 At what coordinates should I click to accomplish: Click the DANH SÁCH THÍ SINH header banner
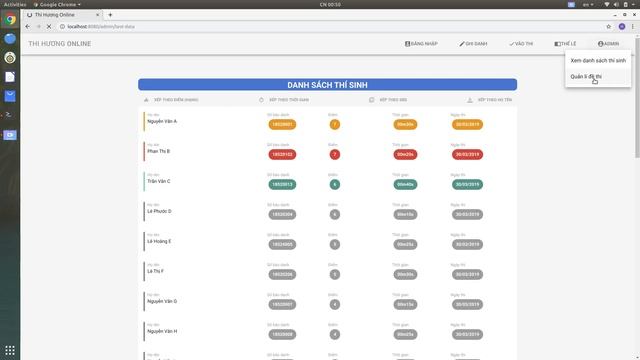coord(327,84)
